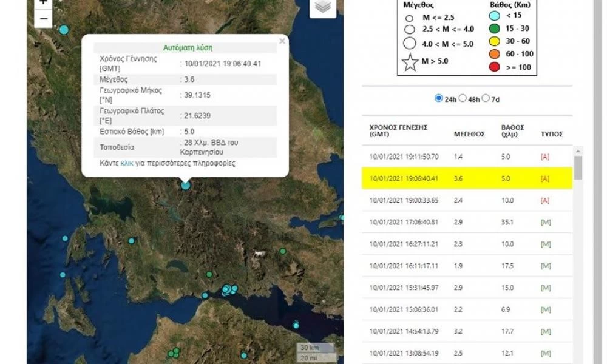Screen dimensions: 607x364
Task: Click the 'M <= 2.5' magnitude legend circle
Action: tap(409, 18)
